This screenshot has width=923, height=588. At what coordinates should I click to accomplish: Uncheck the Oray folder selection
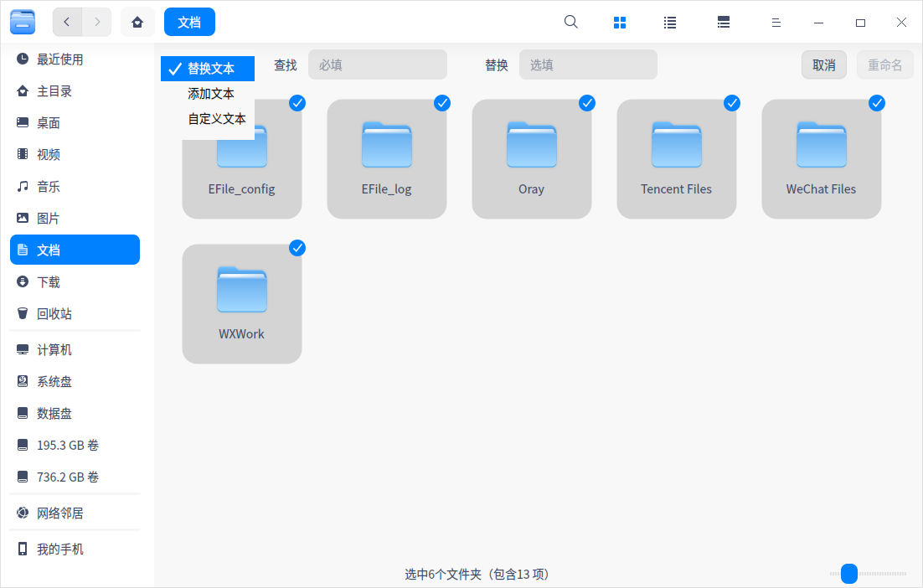pyautogui.click(x=587, y=103)
